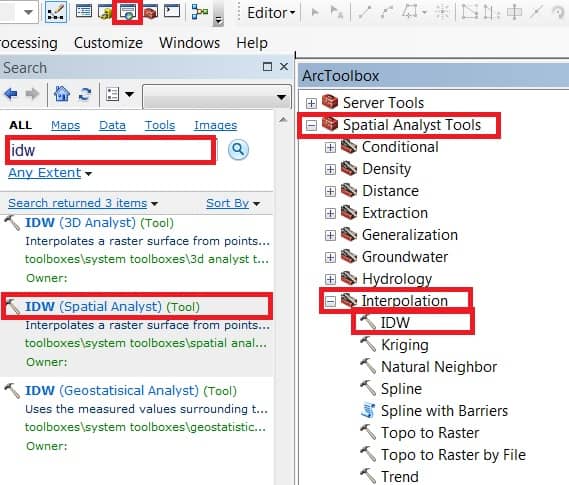Click the magnifier Search button
Screen dimensions: 569x485
tap(238, 149)
